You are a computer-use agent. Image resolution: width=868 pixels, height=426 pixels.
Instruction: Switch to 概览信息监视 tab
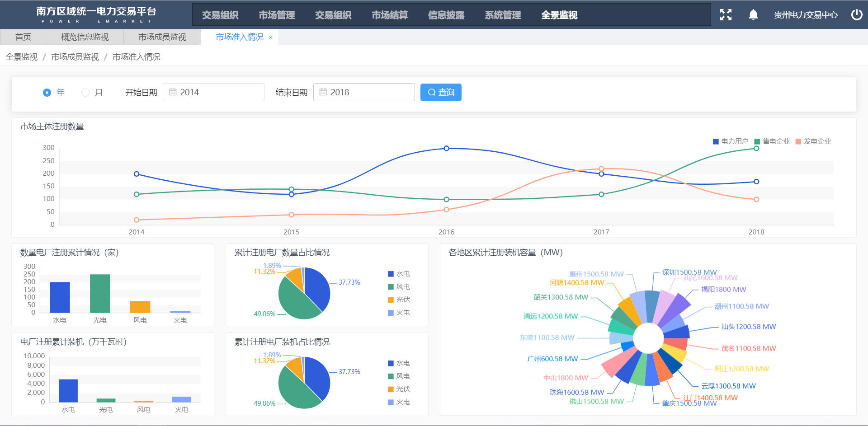coord(85,37)
